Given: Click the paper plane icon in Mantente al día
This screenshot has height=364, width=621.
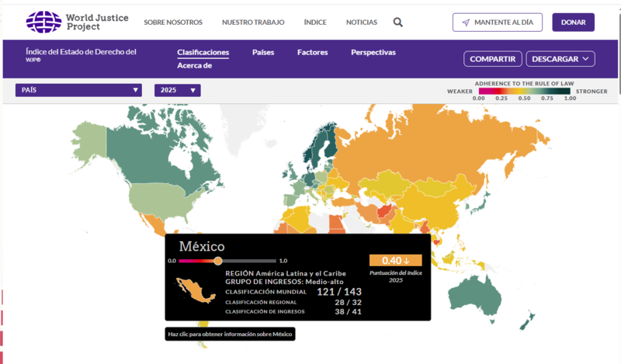Looking at the screenshot, I should (x=466, y=23).
